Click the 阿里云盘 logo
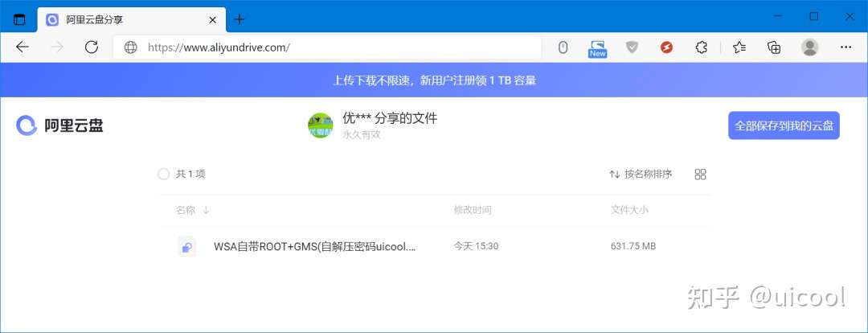The height and width of the screenshot is (333, 868). click(59, 125)
